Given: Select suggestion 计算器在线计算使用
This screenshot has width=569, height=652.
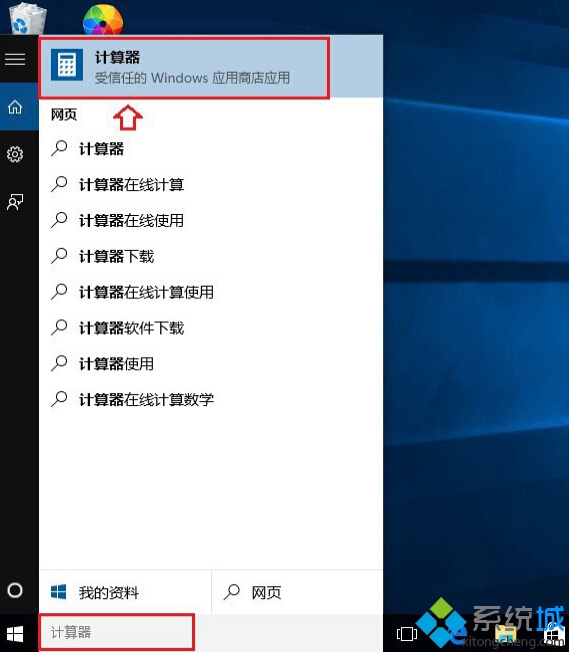Looking at the screenshot, I should point(211,292).
